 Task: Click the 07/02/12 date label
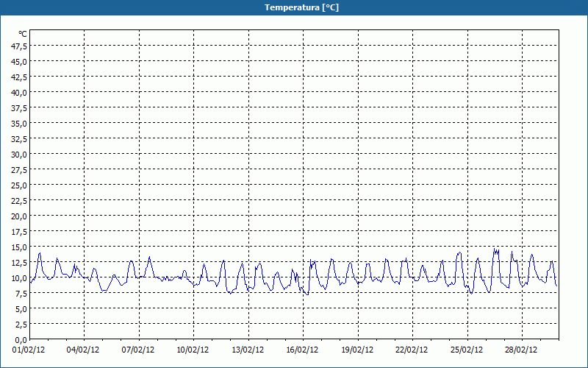click(138, 350)
